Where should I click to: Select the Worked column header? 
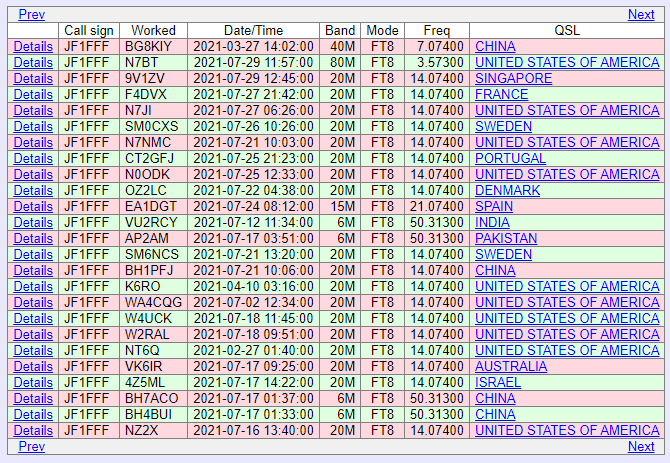(x=153, y=30)
